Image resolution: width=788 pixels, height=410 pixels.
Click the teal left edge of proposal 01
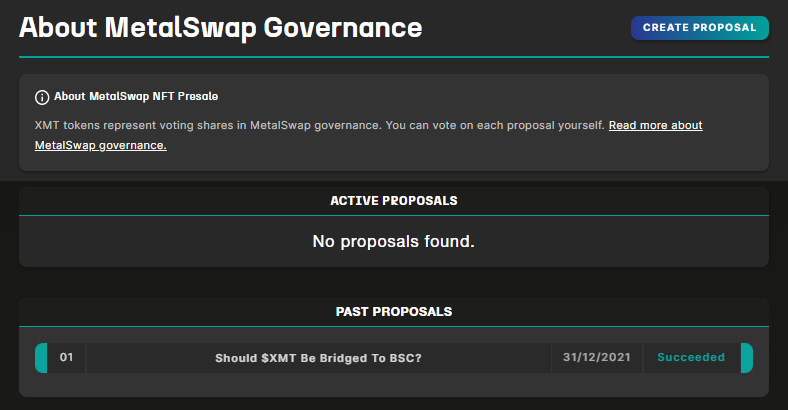[41, 358]
